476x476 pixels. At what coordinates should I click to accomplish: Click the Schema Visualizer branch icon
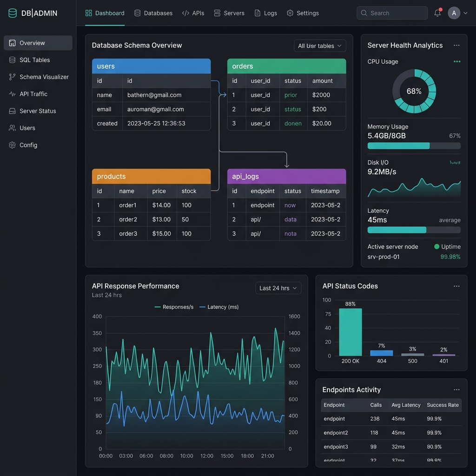click(x=12, y=77)
